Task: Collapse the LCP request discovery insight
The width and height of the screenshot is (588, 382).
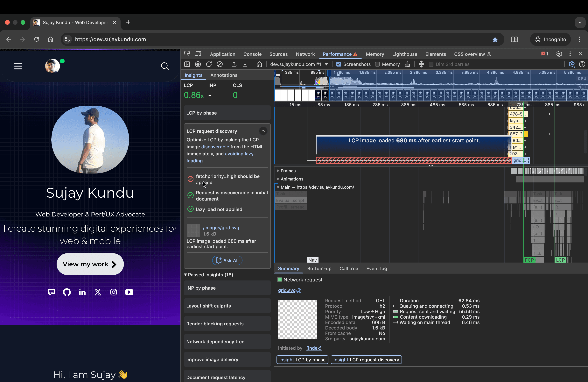Action: 263,131
